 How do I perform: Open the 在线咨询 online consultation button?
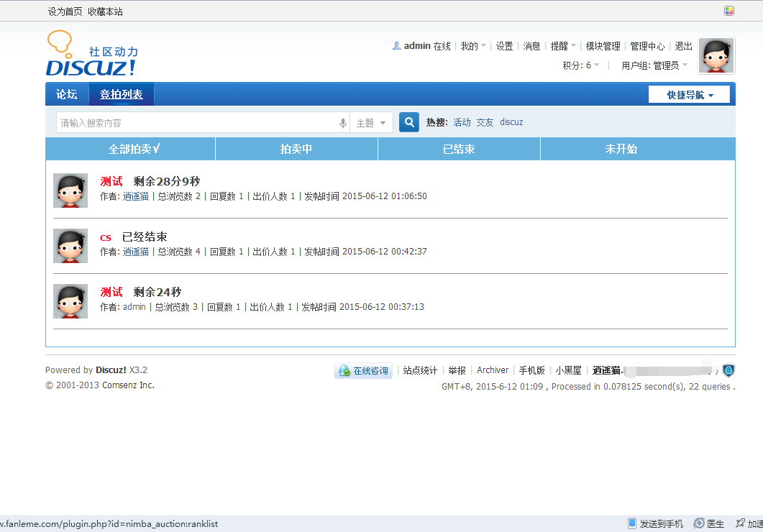click(x=363, y=371)
